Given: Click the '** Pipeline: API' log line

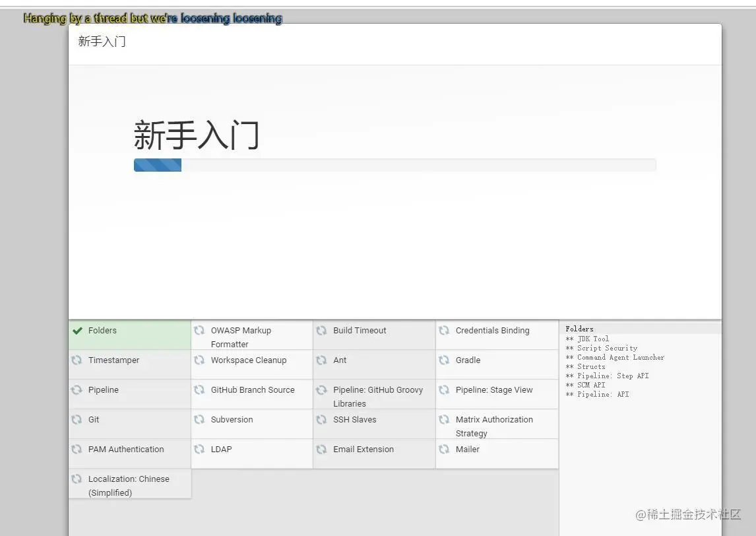Looking at the screenshot, I should [x=597, y=394].
